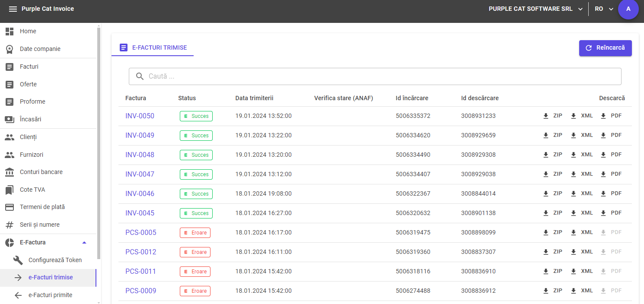The height and width of the screenshot is (304, 644).
Task: Click the sidebar vertical scrollbar
Action: pos(99,142)
